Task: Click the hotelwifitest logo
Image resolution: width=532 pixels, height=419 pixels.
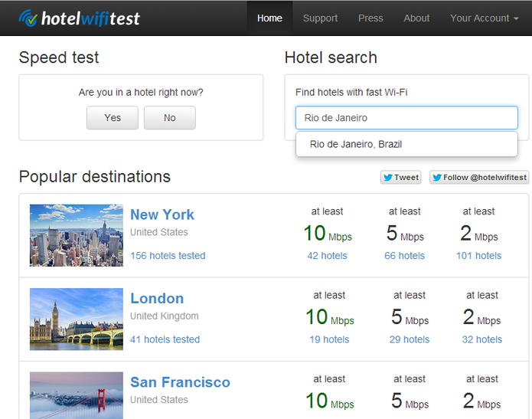Action: (x=79, y=18)
